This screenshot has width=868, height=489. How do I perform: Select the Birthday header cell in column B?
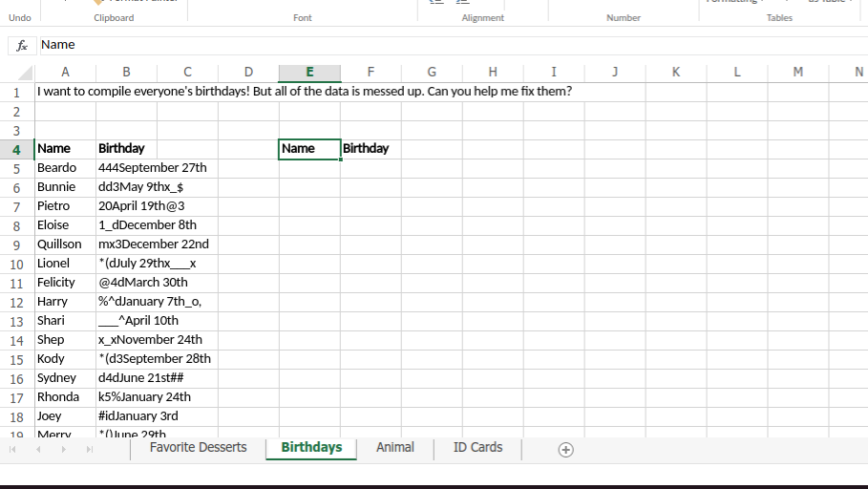click(126, 149)
